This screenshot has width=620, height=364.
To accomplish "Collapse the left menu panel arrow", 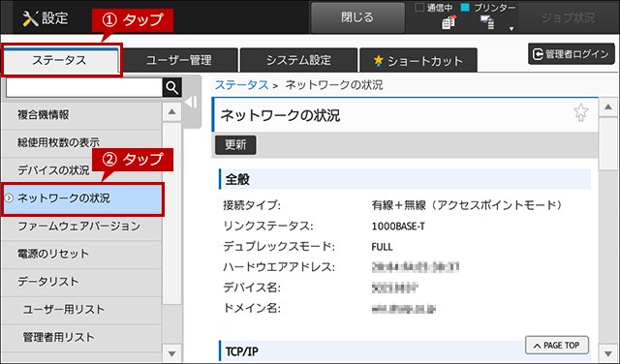I will click(x=191, y=103).
